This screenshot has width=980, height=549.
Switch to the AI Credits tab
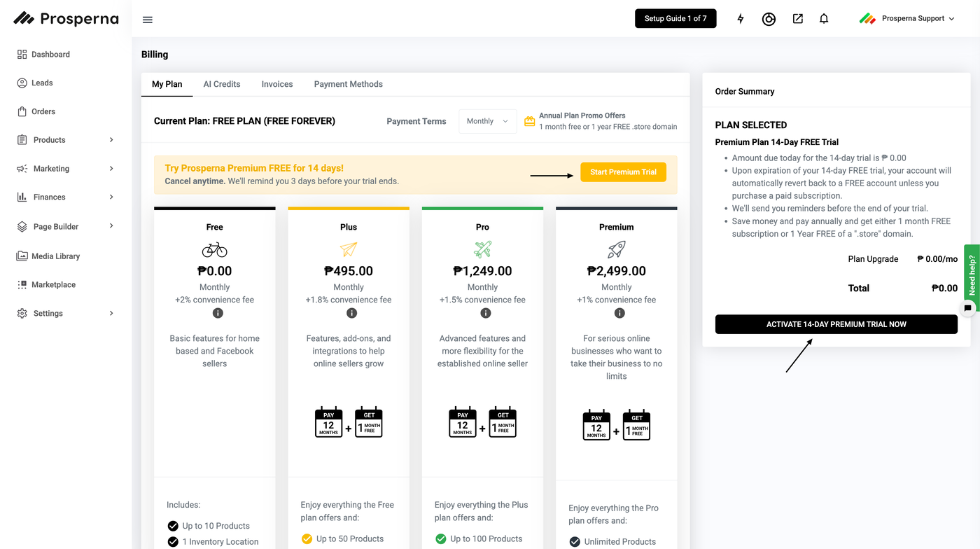click(x=222, y=84)
